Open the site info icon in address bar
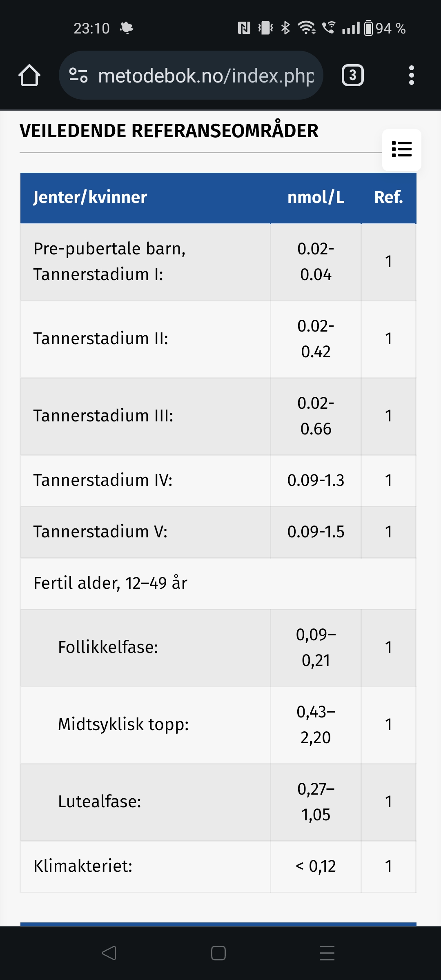Image resolution: width=441 pixels, height=980 pixels. (78, 76)
